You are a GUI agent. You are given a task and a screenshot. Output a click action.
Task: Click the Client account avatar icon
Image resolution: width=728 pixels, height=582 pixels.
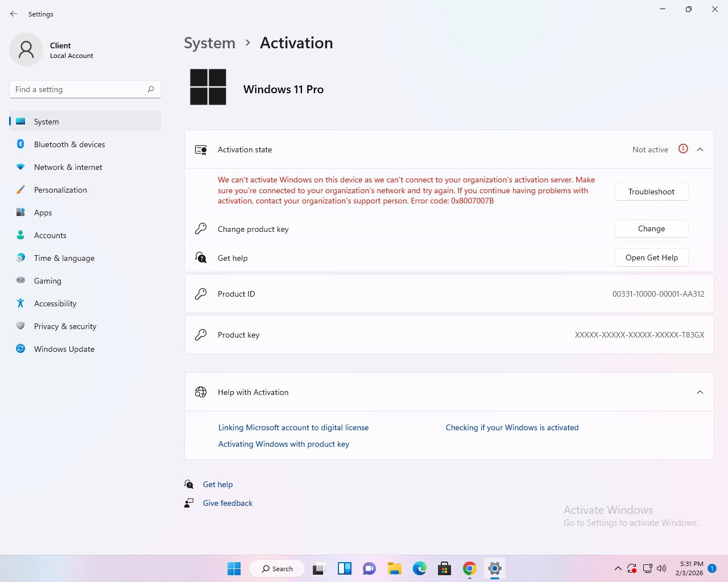[26, 49]
